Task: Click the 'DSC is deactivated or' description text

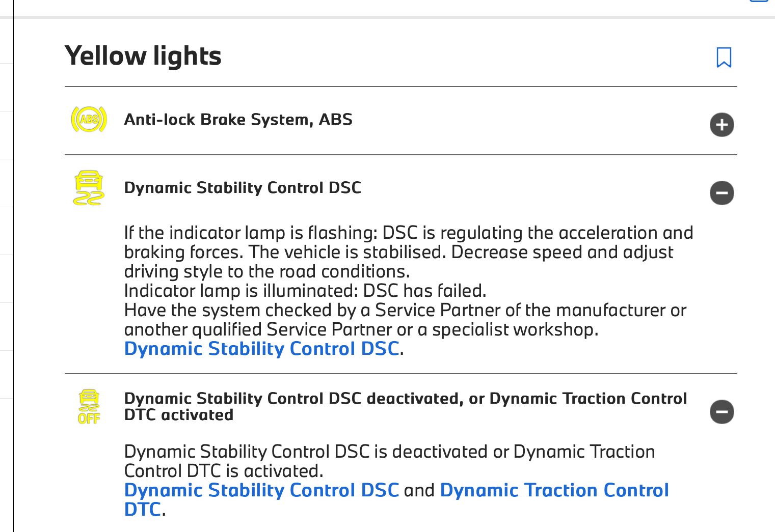Action: pos(389,452)
